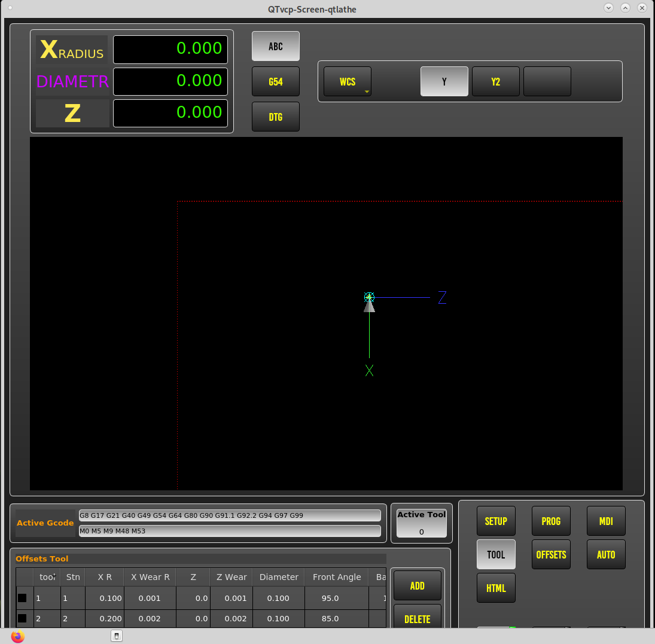Toggle the DTG distance-to-go button
Image resolution: width=655 pixels, height=644 pixels.
[276, 117]
